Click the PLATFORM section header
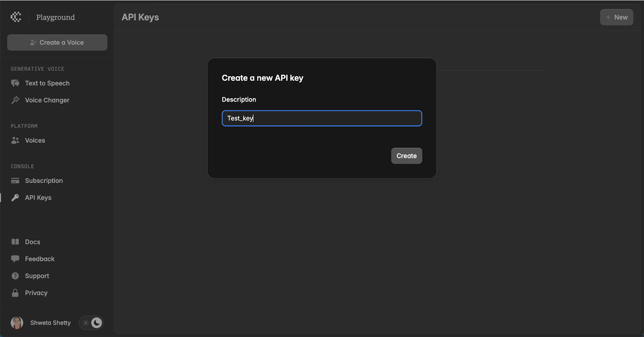644x337 pixels. coord(24,126)
